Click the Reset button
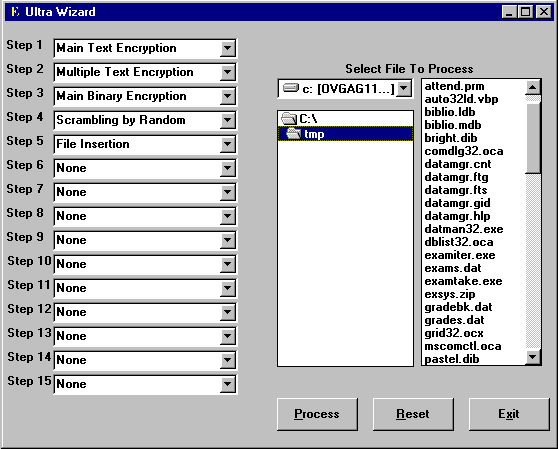Viewport: 558px width, 449px height. (413, 414)
